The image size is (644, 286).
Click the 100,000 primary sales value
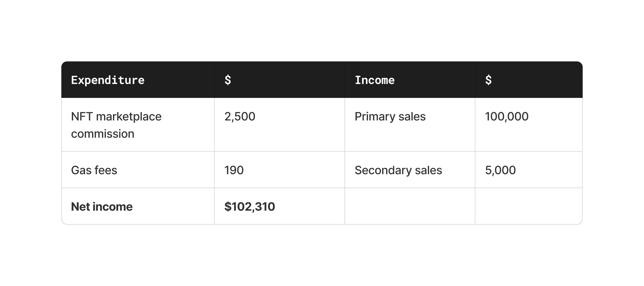(x=506, y=116)
